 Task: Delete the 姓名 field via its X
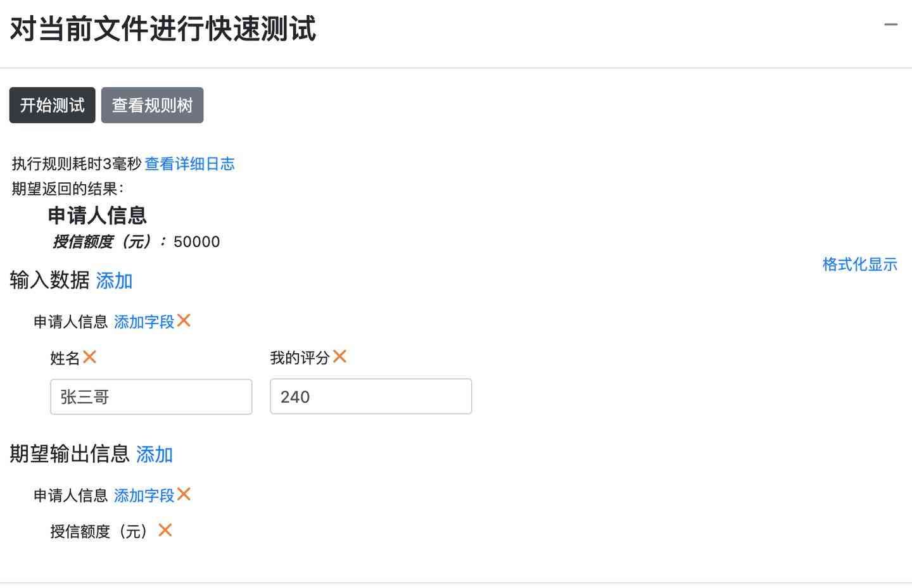pos(89,357)
